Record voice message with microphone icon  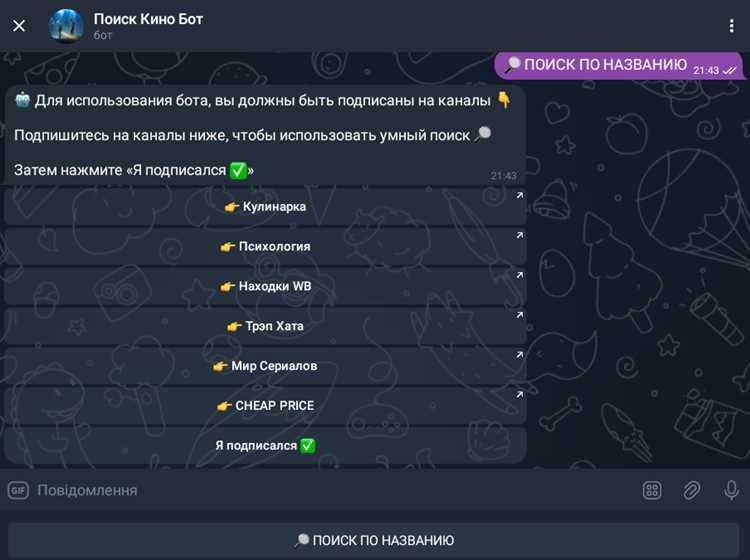(731, 490)
